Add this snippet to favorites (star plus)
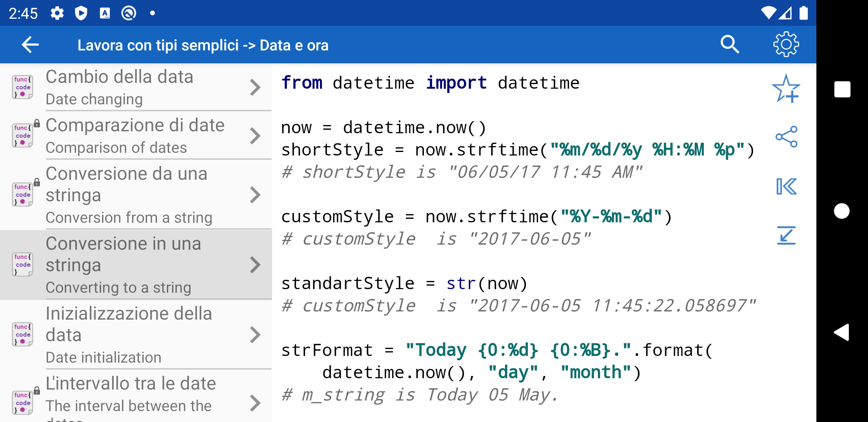 [x=786, y=89]
